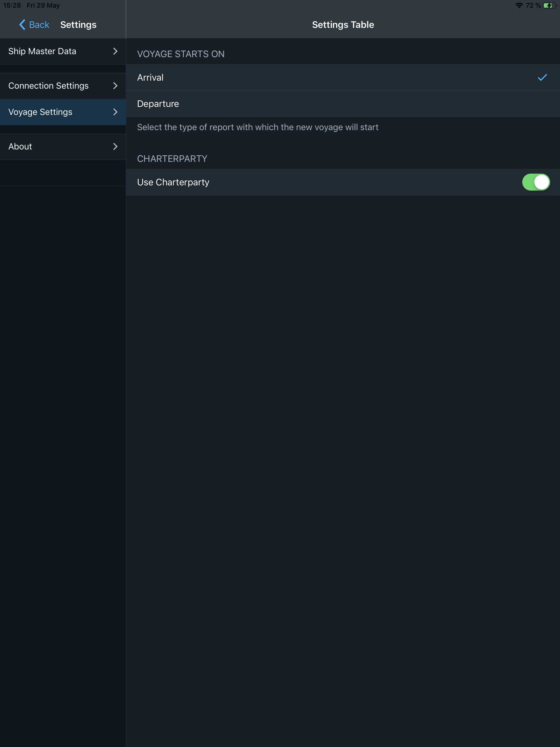
Task: Tap the blue Back chevron icon
Action: (22, 25)
